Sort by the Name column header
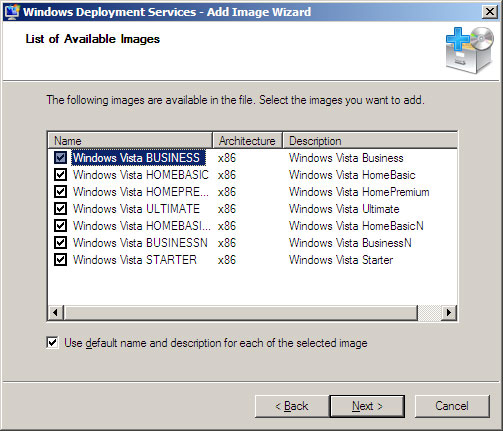 130,141
